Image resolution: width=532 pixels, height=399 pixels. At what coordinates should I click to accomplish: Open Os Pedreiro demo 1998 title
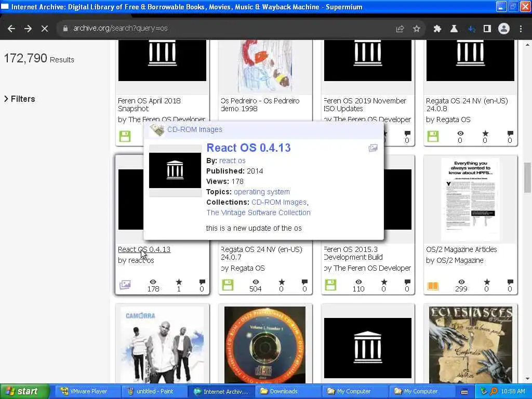click(x=260, y=104)
